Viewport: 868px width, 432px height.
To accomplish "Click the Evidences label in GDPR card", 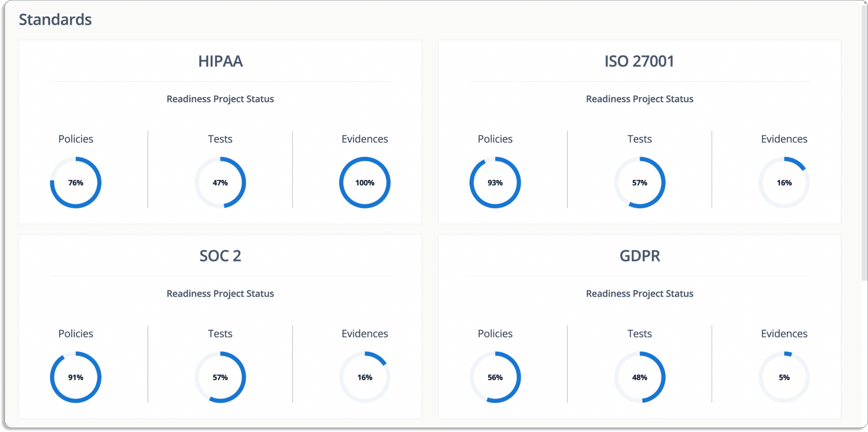I will [x=784, y=334].
